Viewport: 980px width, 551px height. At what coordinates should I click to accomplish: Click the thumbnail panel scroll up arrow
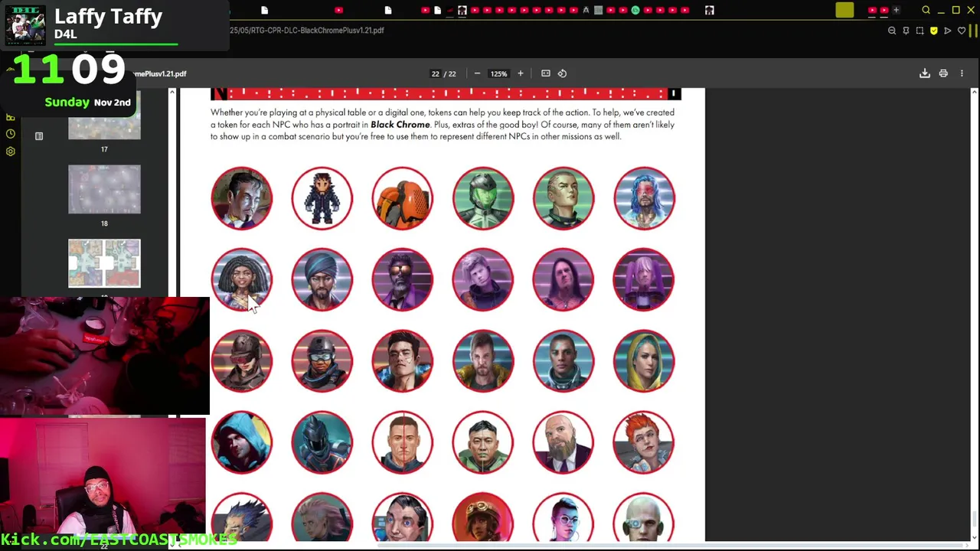pos(171,93)
